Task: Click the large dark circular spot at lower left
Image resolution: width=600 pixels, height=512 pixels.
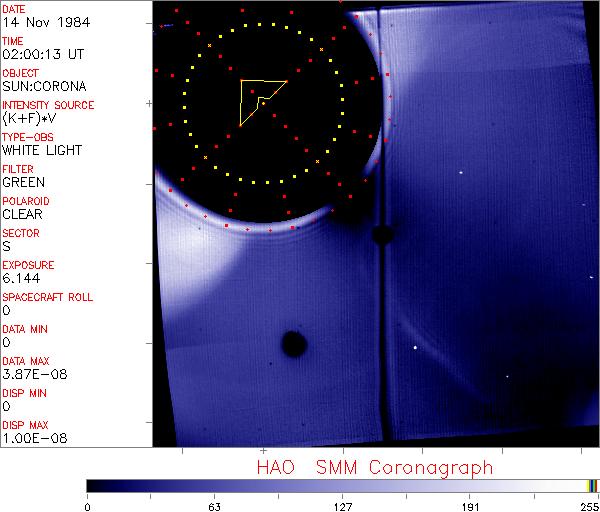Action: [x=293, y=344]
